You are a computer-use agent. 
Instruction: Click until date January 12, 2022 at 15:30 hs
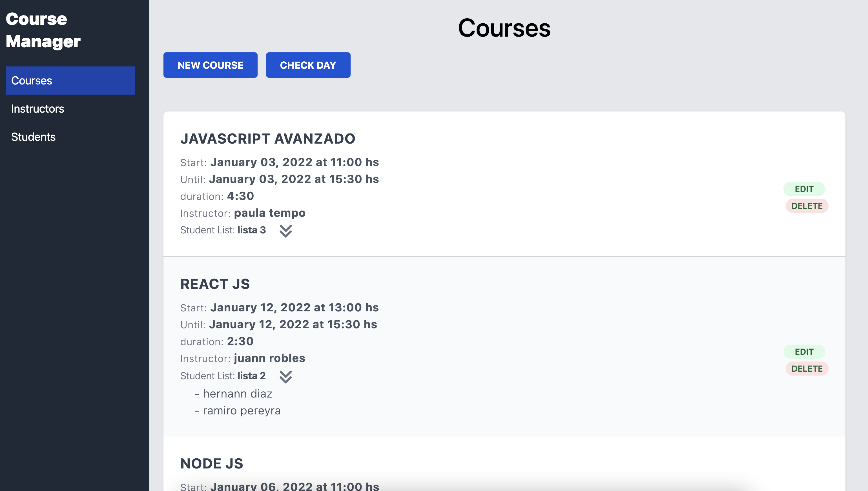tap(293, 324)
